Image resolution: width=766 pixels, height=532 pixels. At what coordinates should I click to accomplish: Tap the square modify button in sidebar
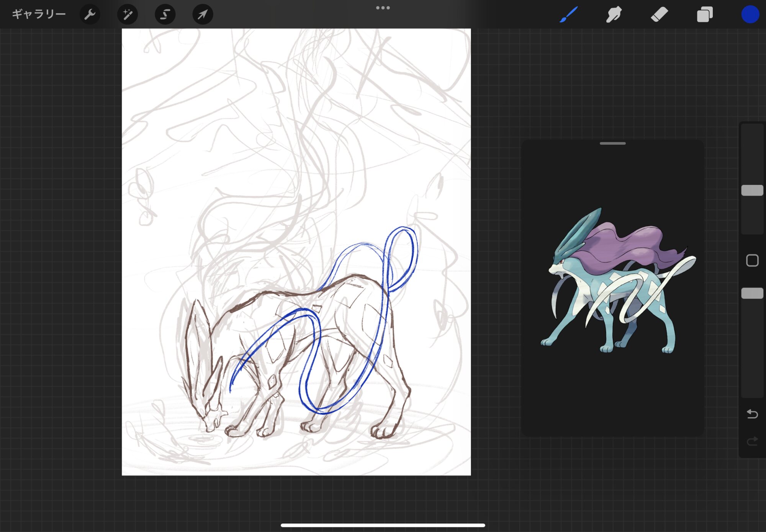pyautogui.click(x=752, y=261)
